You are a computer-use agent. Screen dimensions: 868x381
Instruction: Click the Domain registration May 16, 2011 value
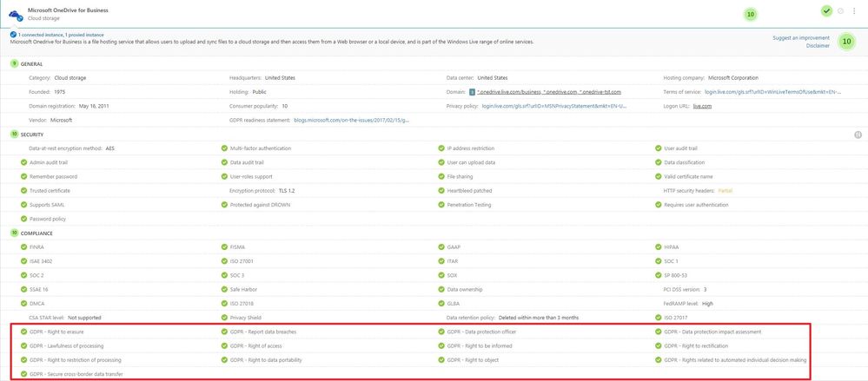96,106
